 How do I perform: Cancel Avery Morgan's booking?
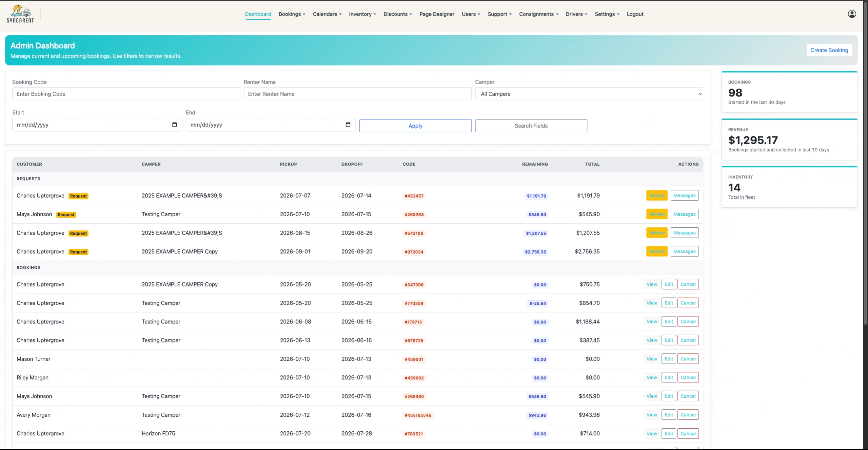pos(688,415)
